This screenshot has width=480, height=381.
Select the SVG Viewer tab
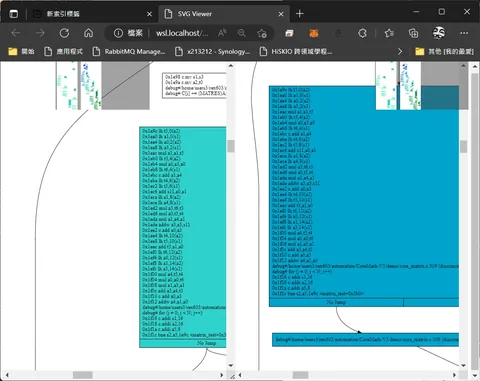tap(224, 14)
